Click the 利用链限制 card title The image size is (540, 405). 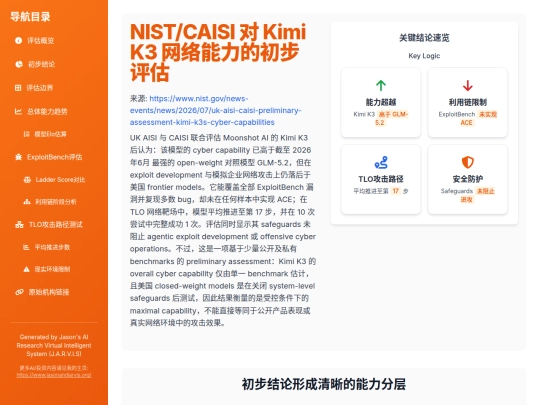[x=468, y=102]
